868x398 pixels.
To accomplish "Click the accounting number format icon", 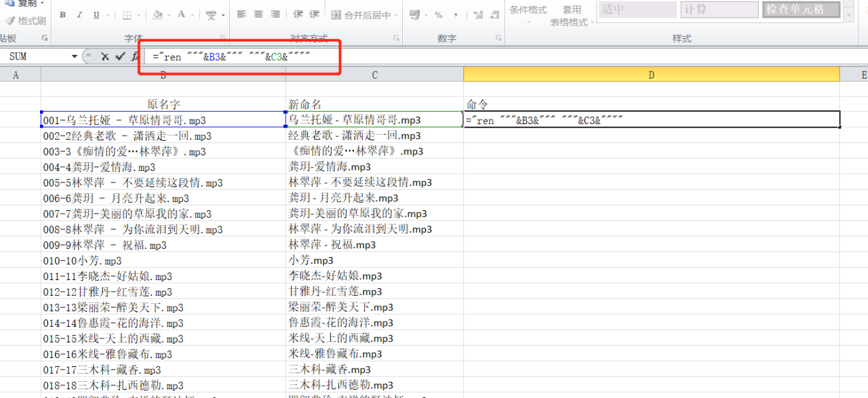I will [414, 14].
